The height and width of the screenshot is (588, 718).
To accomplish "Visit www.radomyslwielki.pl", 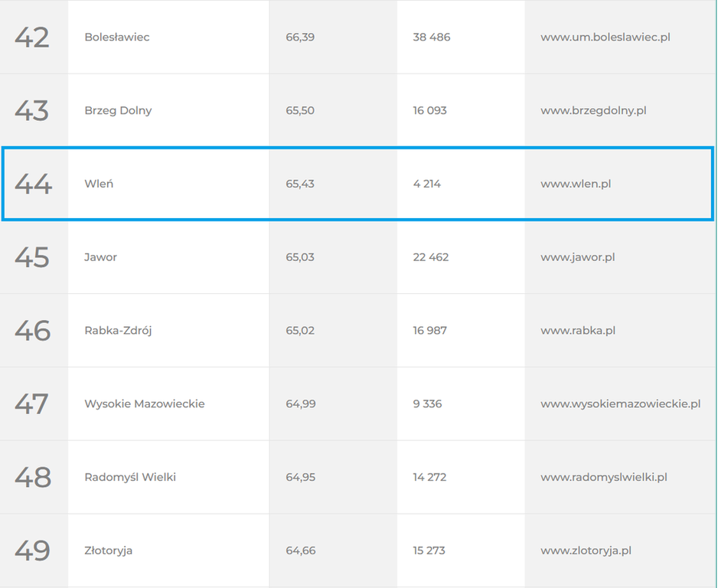I will point(603,477).
